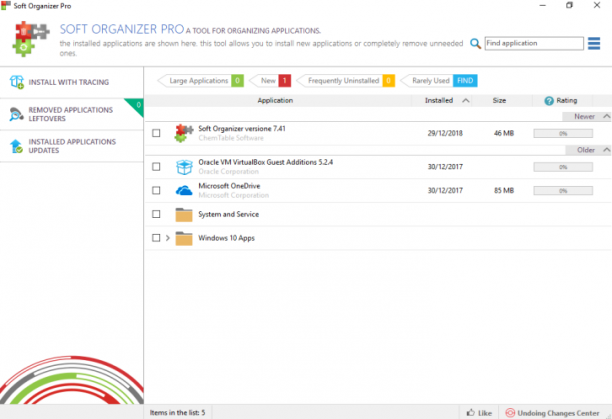The width and height of the screenshot is (612, 419).
Task: Focus the Find application search field
Action: 534,43
